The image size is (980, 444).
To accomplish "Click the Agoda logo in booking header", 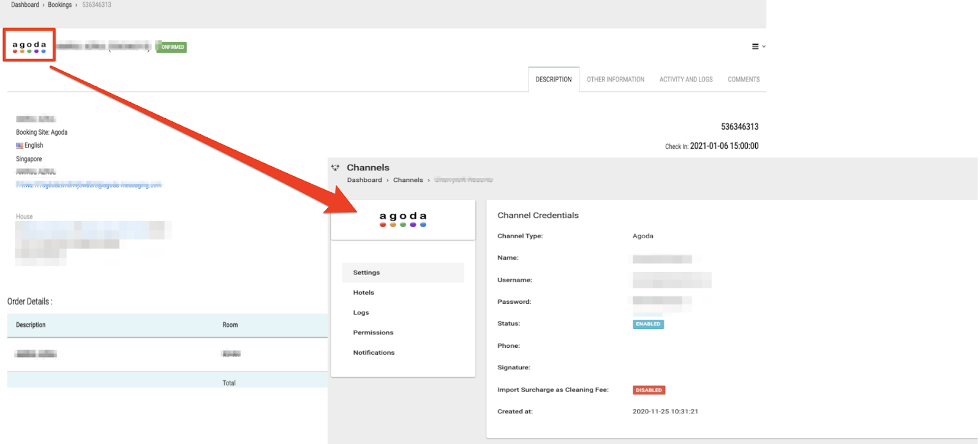I will coord(29,46).
